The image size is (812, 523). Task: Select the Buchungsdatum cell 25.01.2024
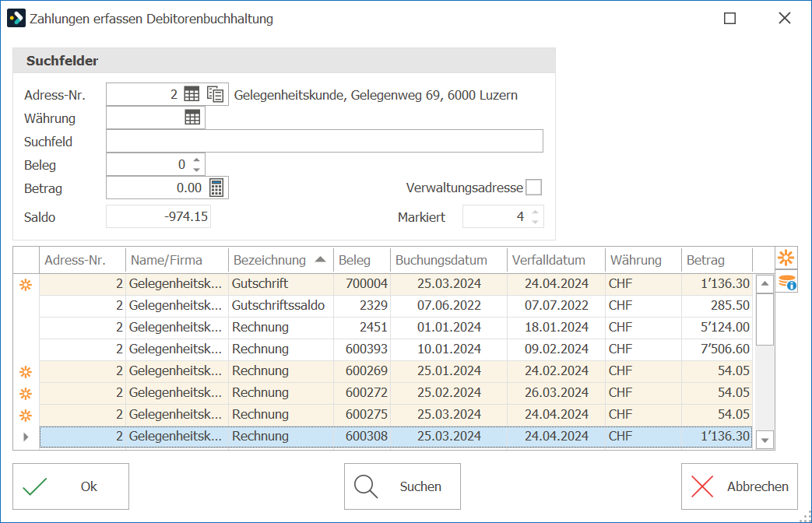coord(449,370)
